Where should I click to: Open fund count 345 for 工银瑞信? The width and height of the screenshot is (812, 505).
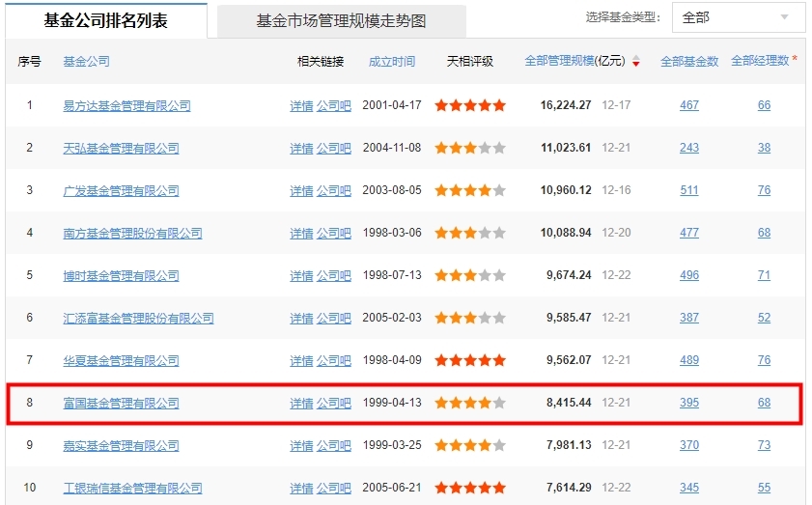689,488
